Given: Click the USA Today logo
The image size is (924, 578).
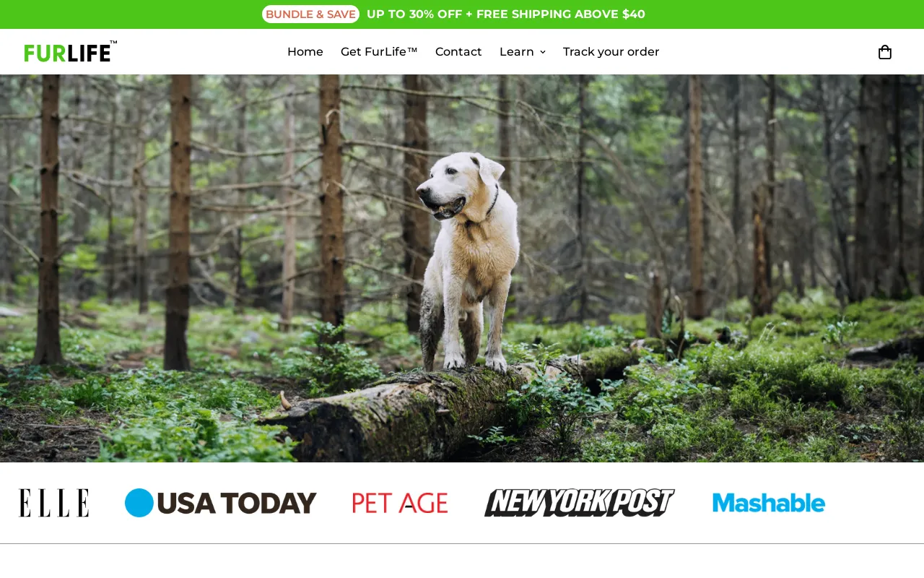Looking at the screenshot, I should tap(221, 503).
